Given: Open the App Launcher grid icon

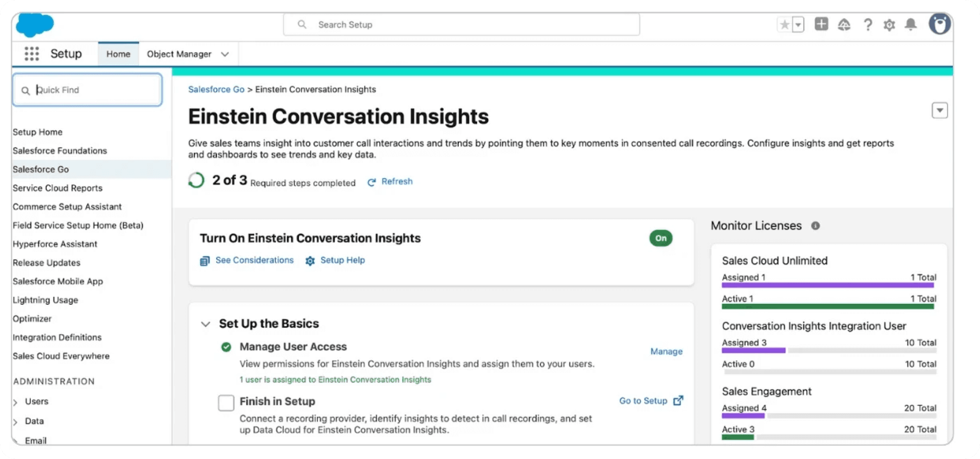Looking at the screenshot, I should (x=32, y=54).
